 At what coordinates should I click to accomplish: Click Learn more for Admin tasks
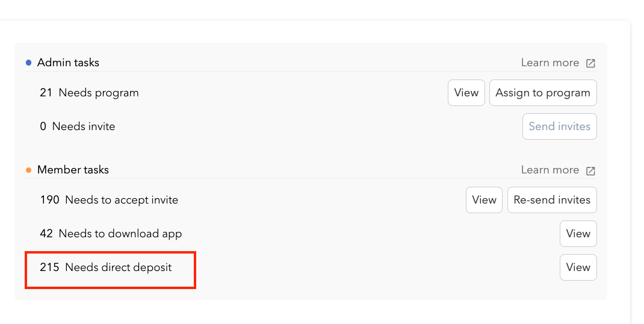pyautogui.click(x=550, y=63)
